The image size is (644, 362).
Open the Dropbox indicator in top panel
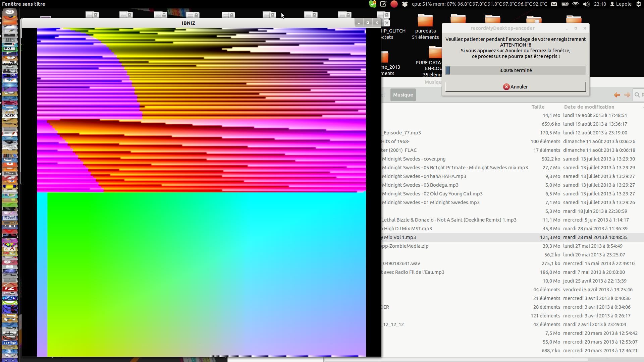click(x=405, y=4)
